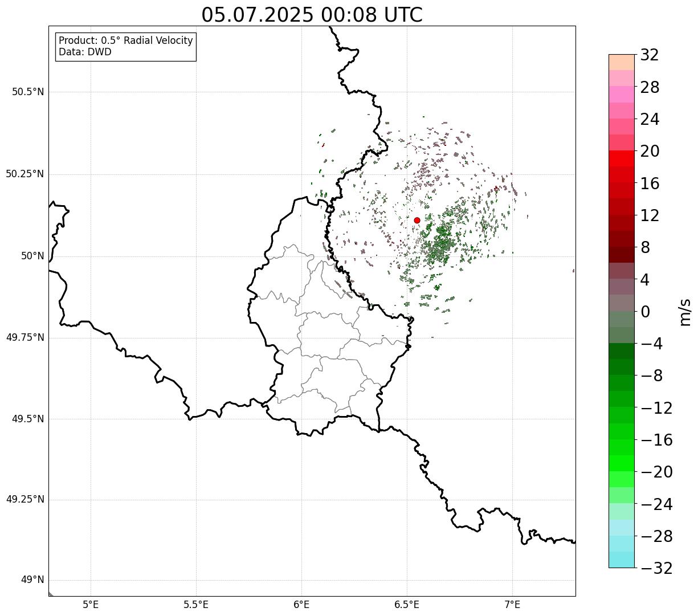The width and height of the screenshot is (698, 616).
Task: Click the colorbar tick label 32
Action: (650, 55)
